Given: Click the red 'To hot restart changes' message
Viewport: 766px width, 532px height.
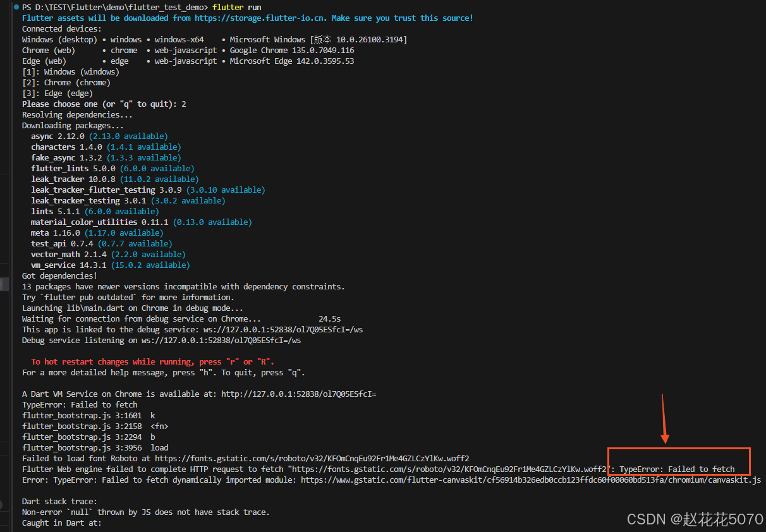Looking at the screenshot, I should tap(152, 361).
